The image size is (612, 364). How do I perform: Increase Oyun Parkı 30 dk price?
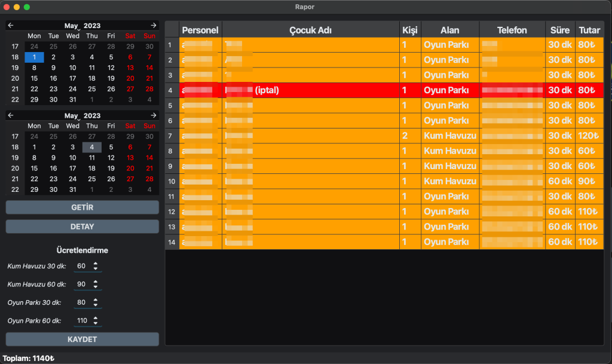coord(96,300)
